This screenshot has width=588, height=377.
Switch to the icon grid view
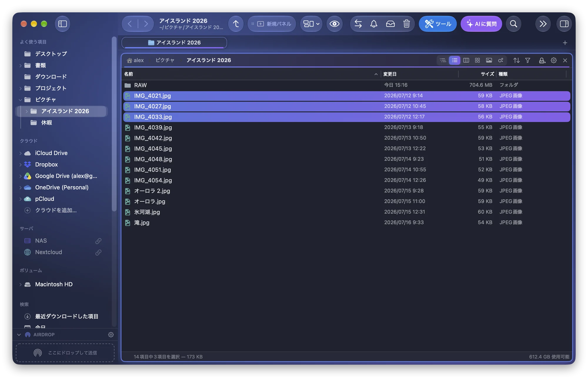coord(477,60)
